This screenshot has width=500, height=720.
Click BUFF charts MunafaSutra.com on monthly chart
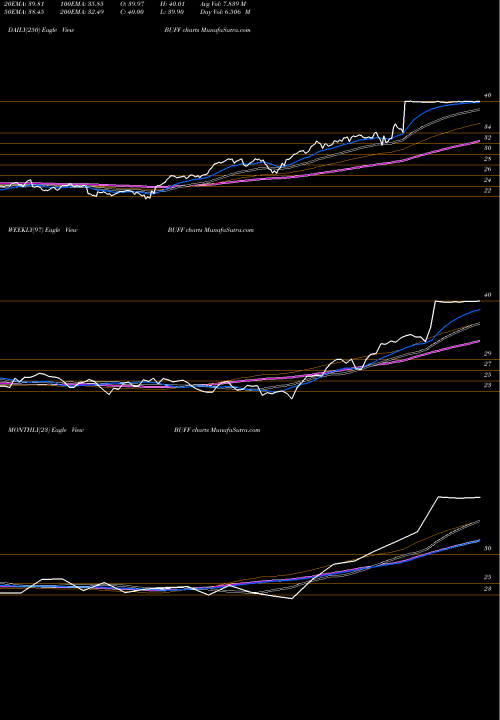click(x=217, y=430)
